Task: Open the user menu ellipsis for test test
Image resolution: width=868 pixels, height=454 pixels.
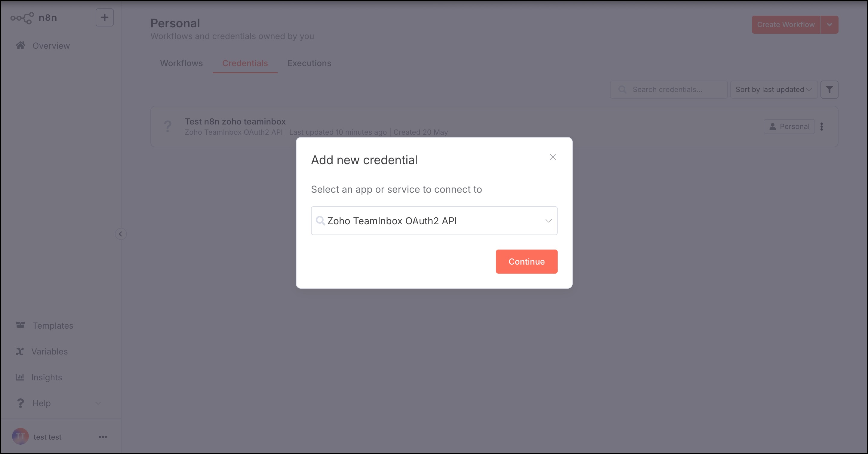Action: coord(103,437)
